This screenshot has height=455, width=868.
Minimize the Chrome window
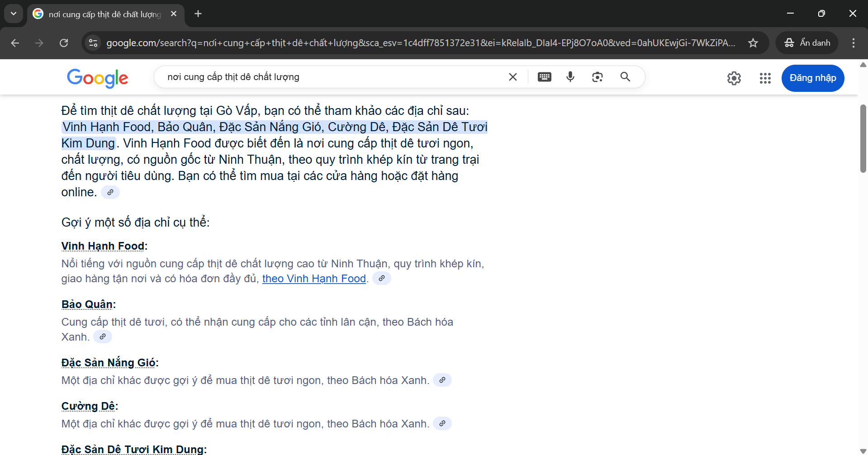[791, 14]
